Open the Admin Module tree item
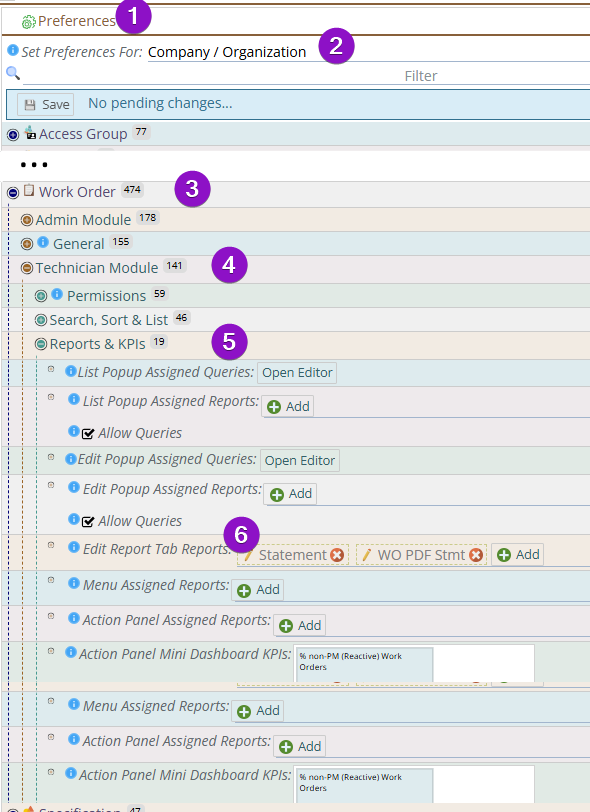The height and width of the screenshot is (812, 590). tap(83, 220)
